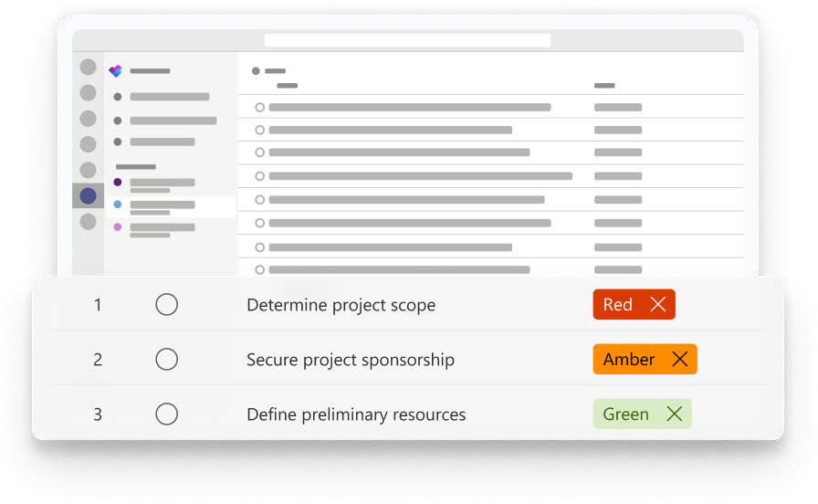Screen dimensions: 818x504
Task: Click the Red label color tag
Action: coord(617,305)
